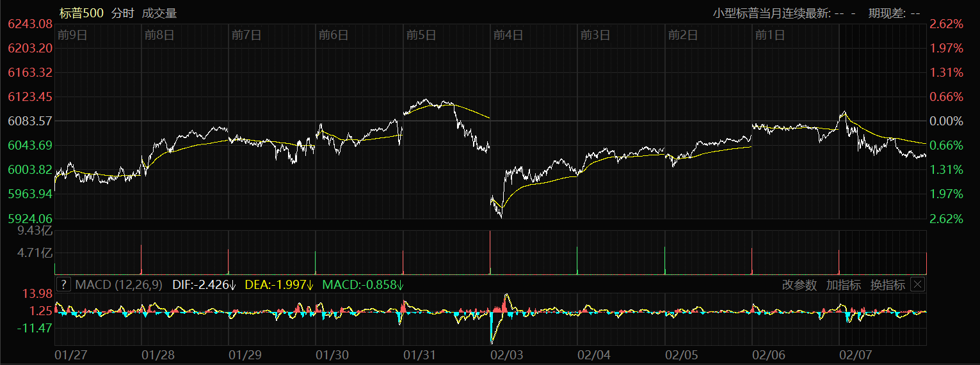Click the 01/28 date on time axis

point(157,353)
